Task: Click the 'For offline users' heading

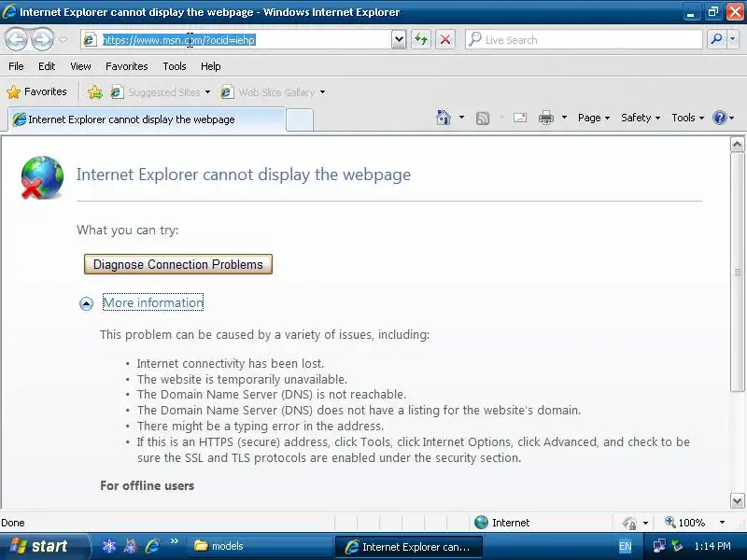Action: (148, 485)
